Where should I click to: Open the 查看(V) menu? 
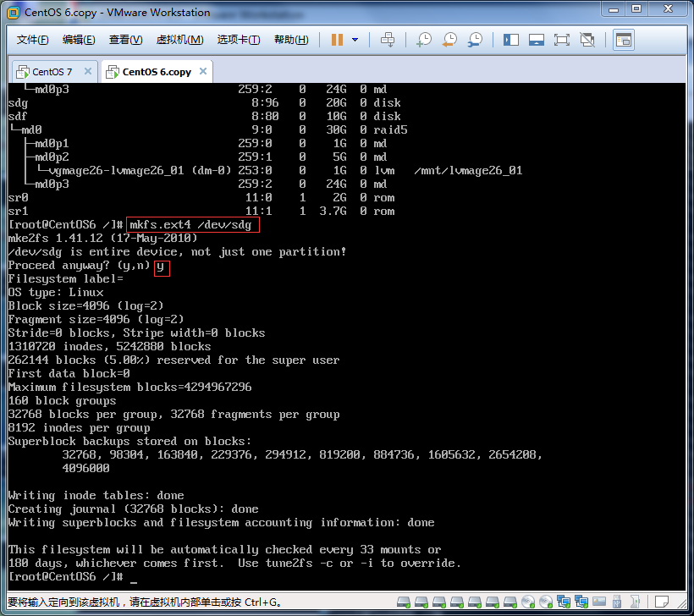click(126, 40)
